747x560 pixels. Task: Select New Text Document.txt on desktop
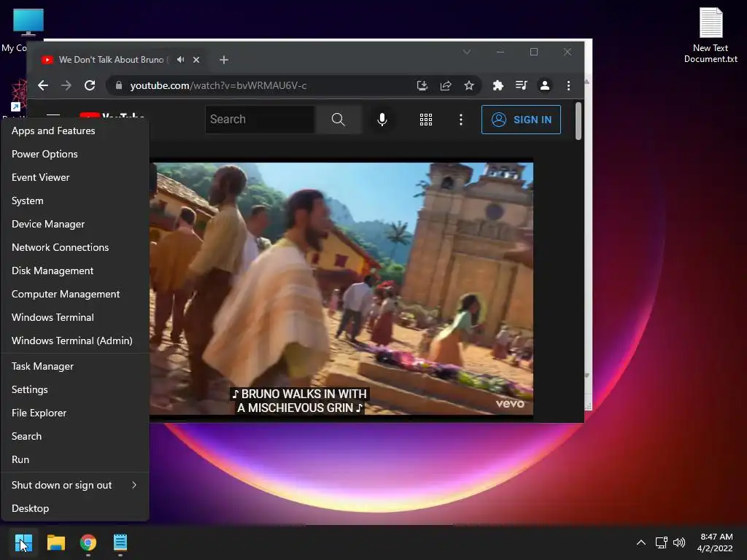(x=711, y=35)
